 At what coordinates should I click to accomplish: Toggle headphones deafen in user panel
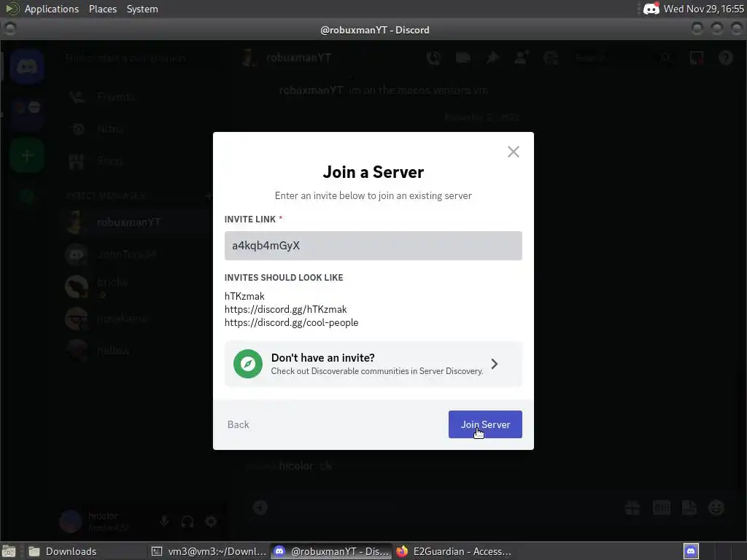187,521
